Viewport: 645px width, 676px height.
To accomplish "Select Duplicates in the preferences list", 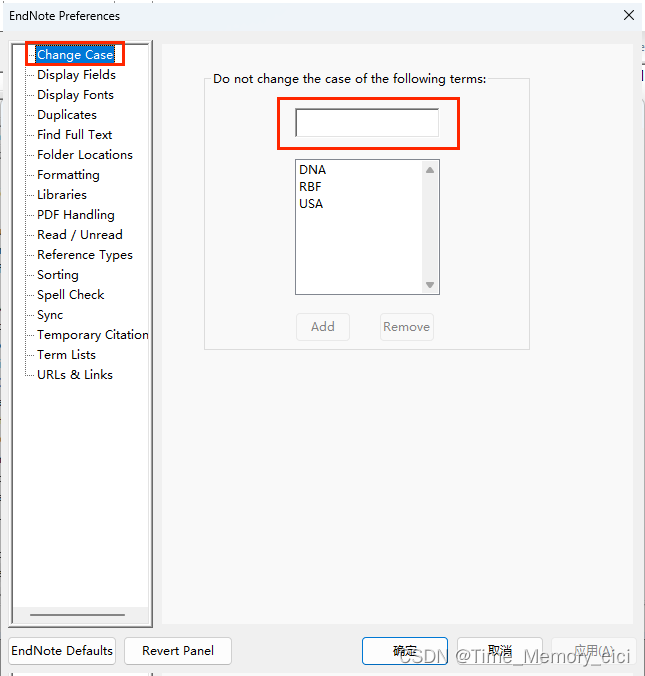I will [x=67, y=115].
